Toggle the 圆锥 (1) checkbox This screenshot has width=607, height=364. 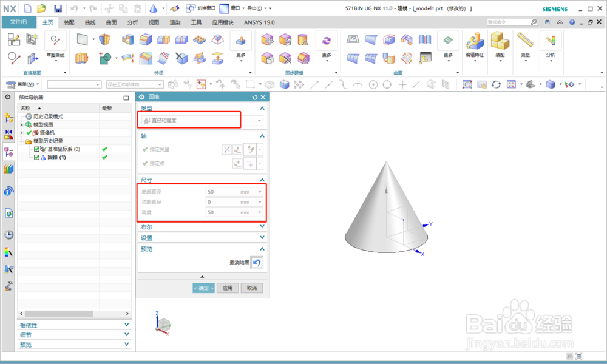point(36,158)
